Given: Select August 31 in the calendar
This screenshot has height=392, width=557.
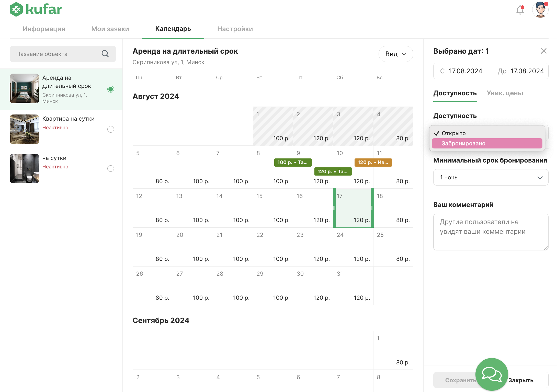Looking at the screenshot, I should click(x=354, y=286).
